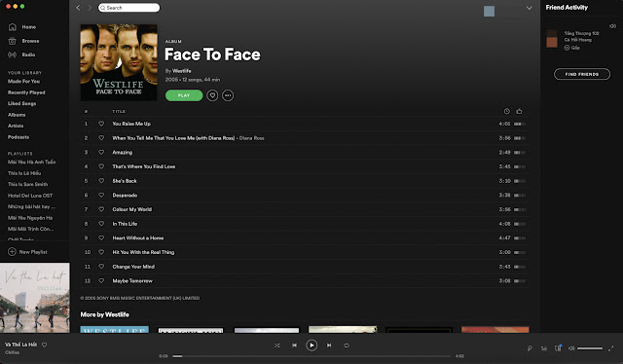Adjust the volume slider
This screenshot has height=364, width=623.
[590, 348]
